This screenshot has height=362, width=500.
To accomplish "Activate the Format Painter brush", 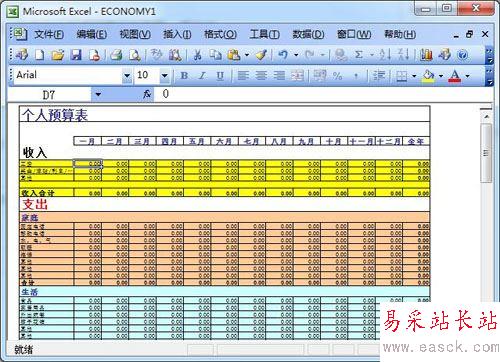I will 261,55.
